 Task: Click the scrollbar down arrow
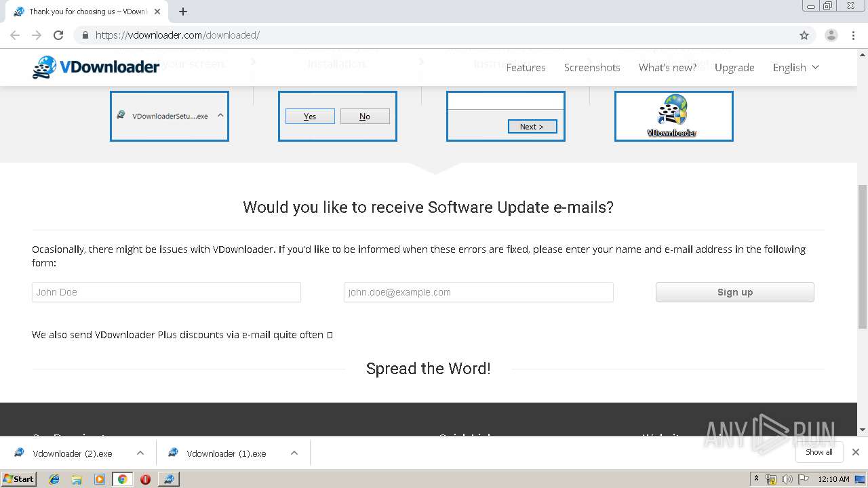click(x=863, y=430)
